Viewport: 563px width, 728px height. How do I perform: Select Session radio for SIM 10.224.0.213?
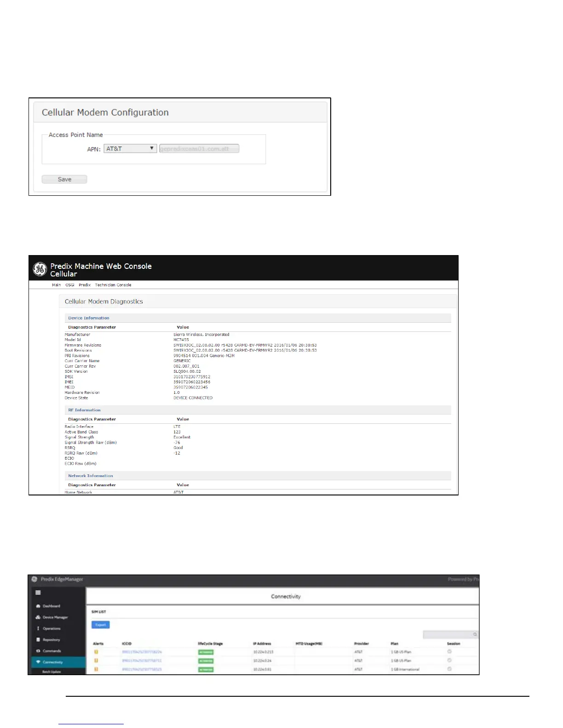click(449, 651)
